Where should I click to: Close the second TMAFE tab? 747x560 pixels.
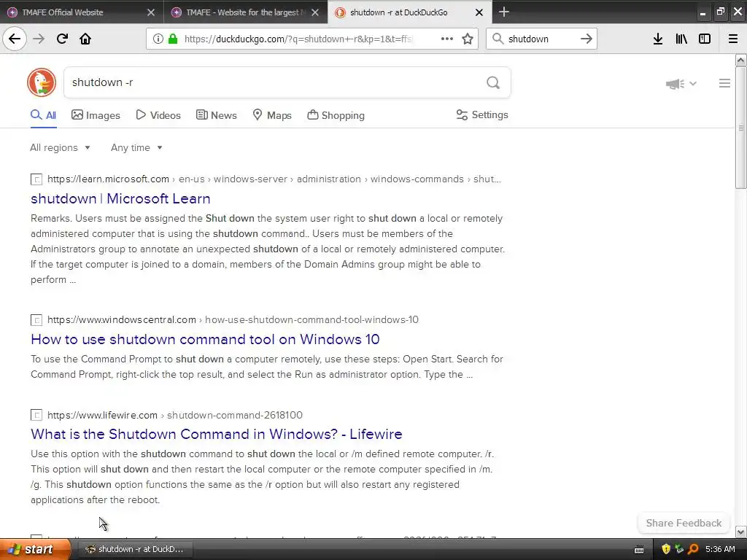click(x=315, y=12)
